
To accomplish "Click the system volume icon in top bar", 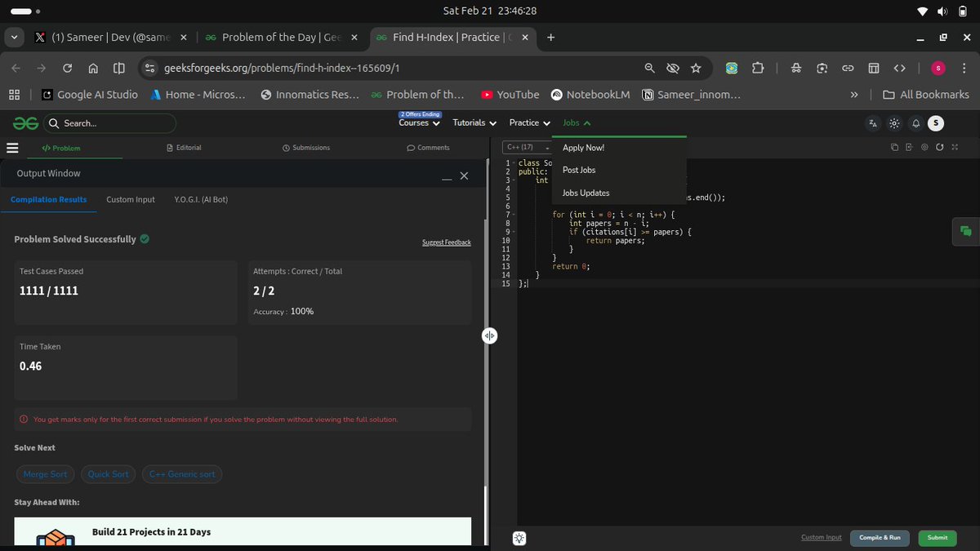I will [942, 11].
